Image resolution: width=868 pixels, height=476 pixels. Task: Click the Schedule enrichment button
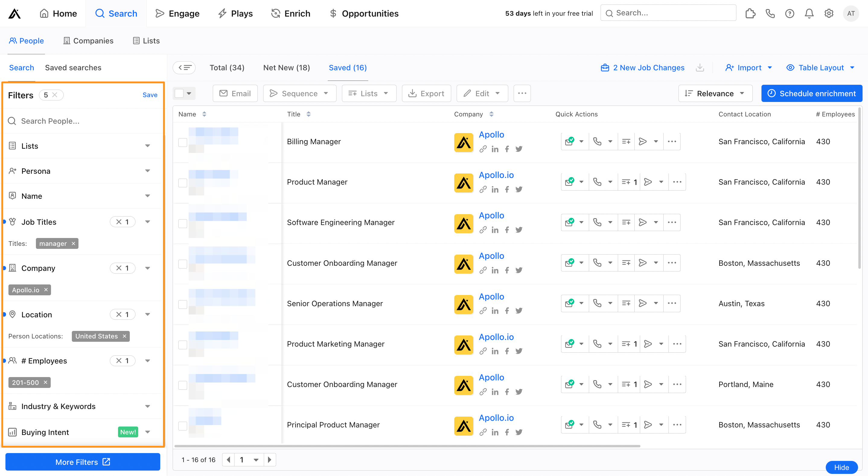pos(811,93)
